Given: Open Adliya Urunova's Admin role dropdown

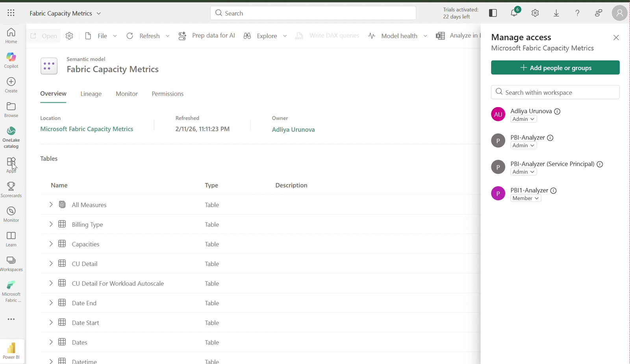Looking at the screenshot, I should coord(524,119).
